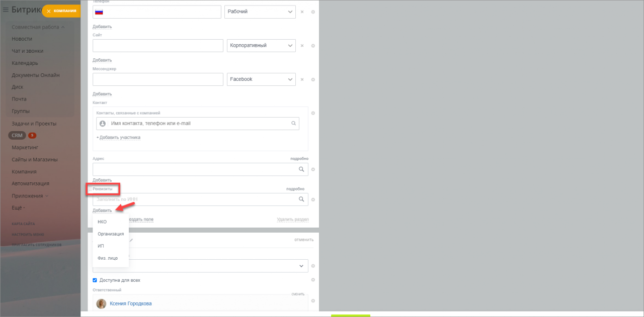Open the gear settings for the site field
The width and height of the screenshot is (644, 317).
[x=313, y=46]
